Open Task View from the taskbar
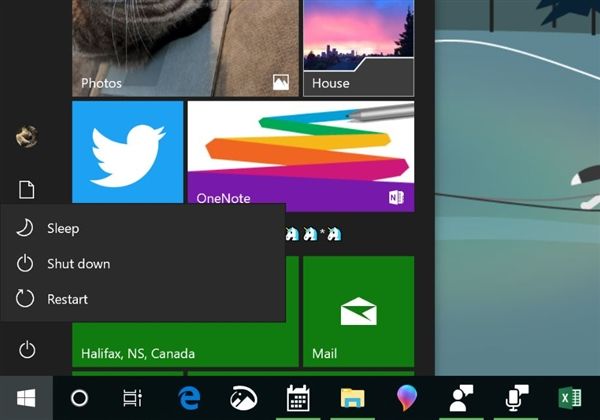The height and width of the screenshot is (420, 600). click(132, 398)
